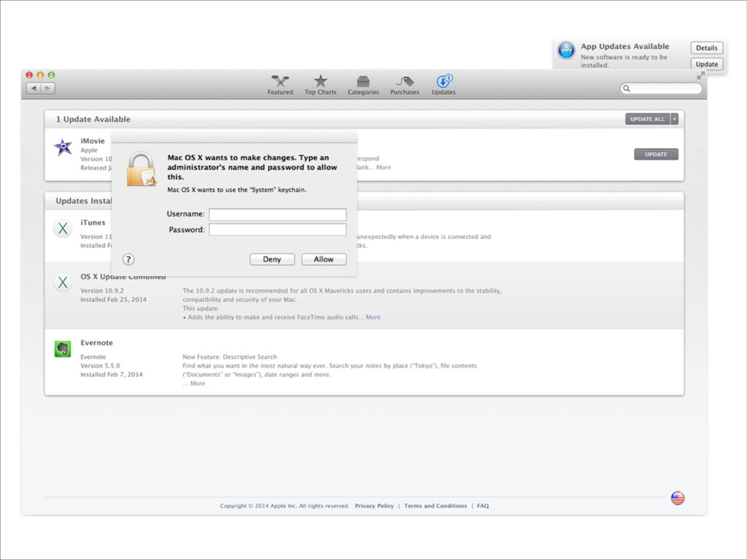Click 'Version 5.5.0' text
The image size is (747, 560).
(100, 366)
